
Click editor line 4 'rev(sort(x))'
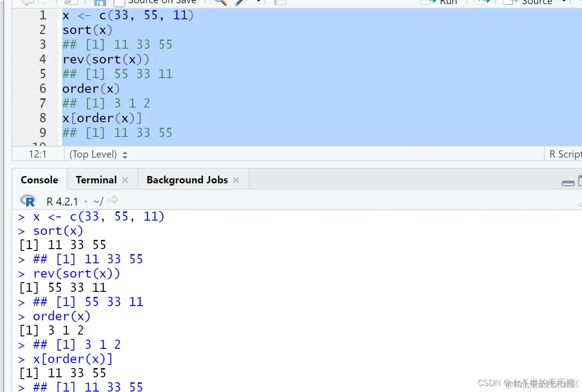point(106,59)
